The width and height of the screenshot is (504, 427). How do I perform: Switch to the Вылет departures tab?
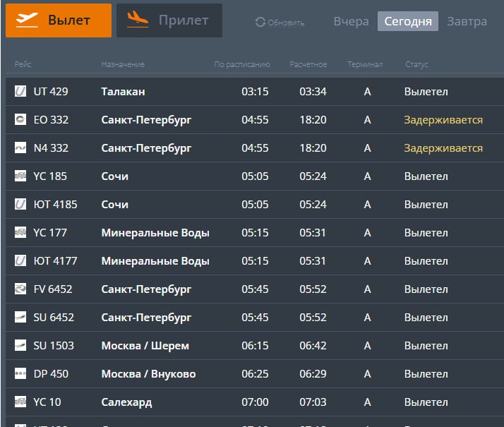(x=59, y=20)
